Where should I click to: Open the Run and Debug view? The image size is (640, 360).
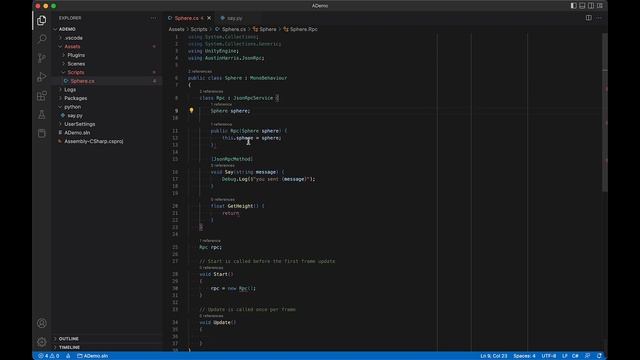click(x=42, y=77)
